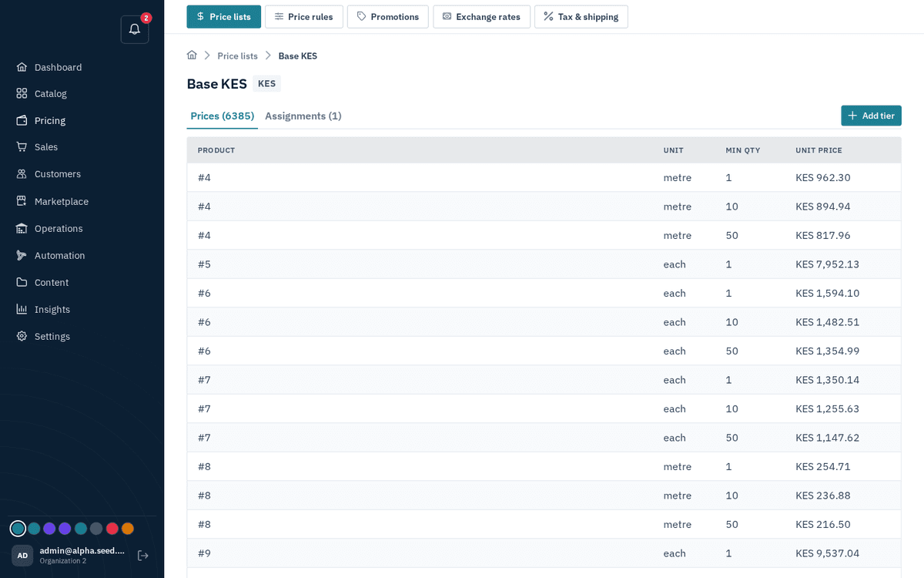Click the Add tier button

[871, 116]
